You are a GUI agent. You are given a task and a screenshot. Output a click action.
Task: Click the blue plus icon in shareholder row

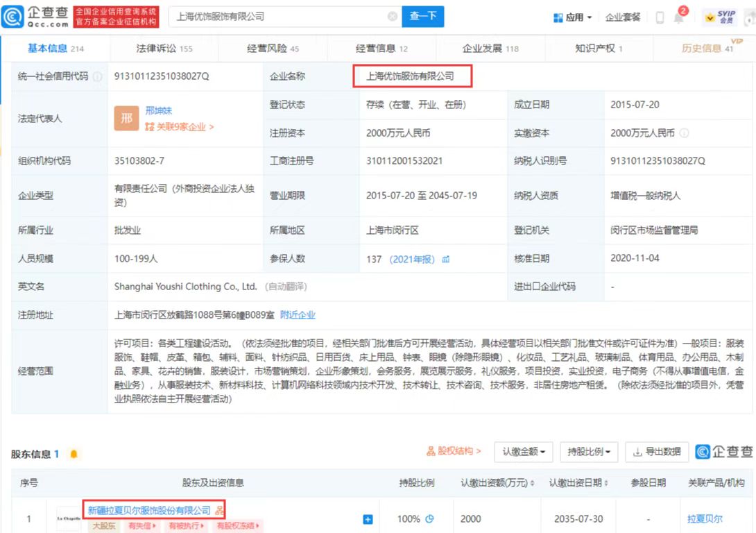pyautogui.click(x=368, y=520)
